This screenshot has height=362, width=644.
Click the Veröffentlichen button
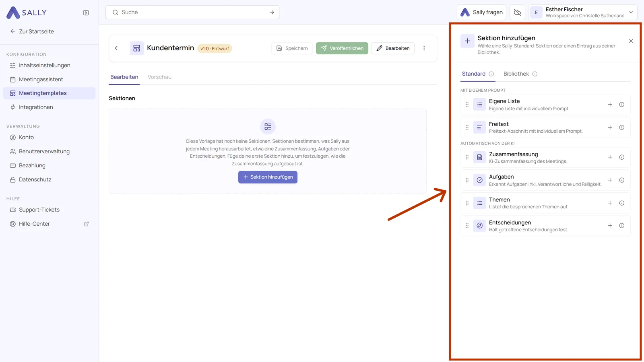[342, 48]
